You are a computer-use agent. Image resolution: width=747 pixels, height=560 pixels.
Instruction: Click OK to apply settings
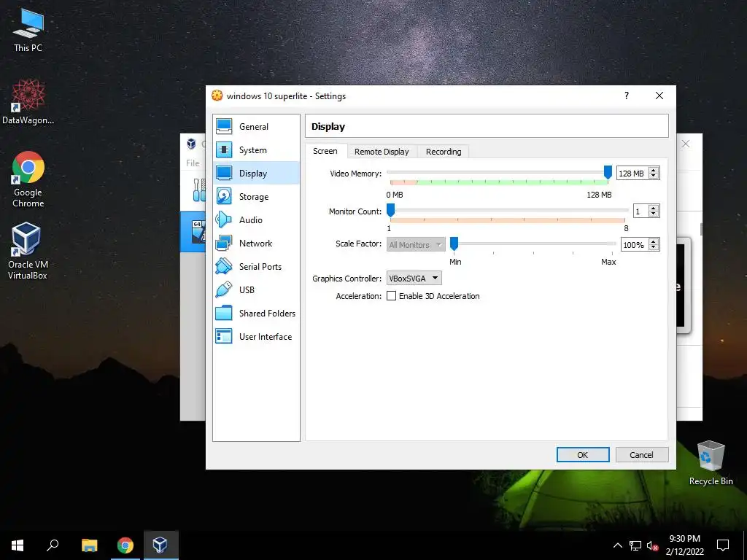(x=583, y=455)
